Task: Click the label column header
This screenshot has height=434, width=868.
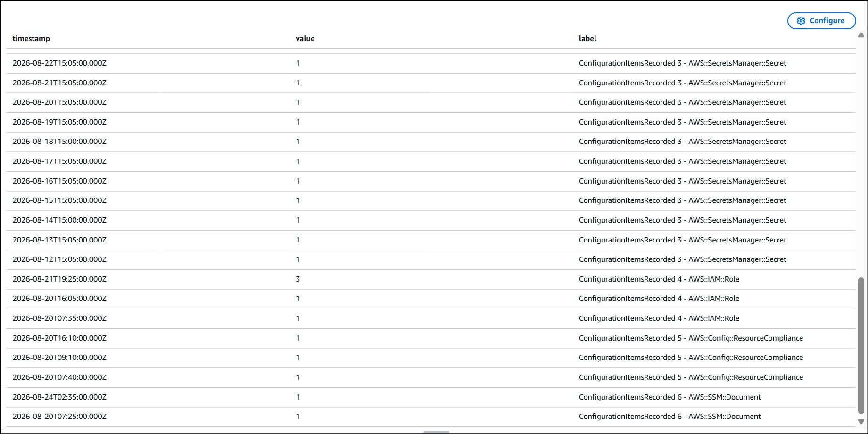Action: [587, 39]
